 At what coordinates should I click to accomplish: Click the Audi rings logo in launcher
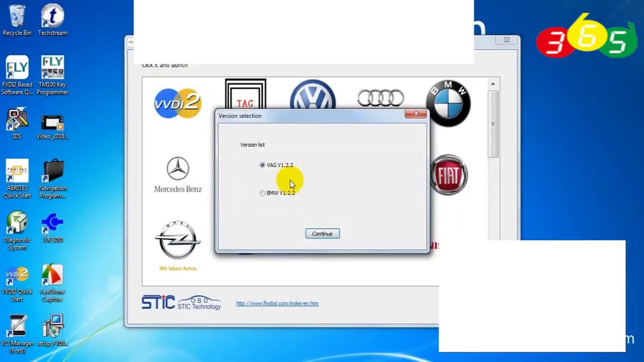380,98
